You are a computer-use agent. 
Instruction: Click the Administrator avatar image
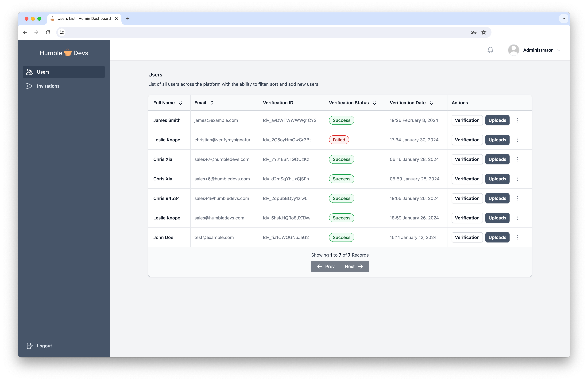(x=513, y=50)
